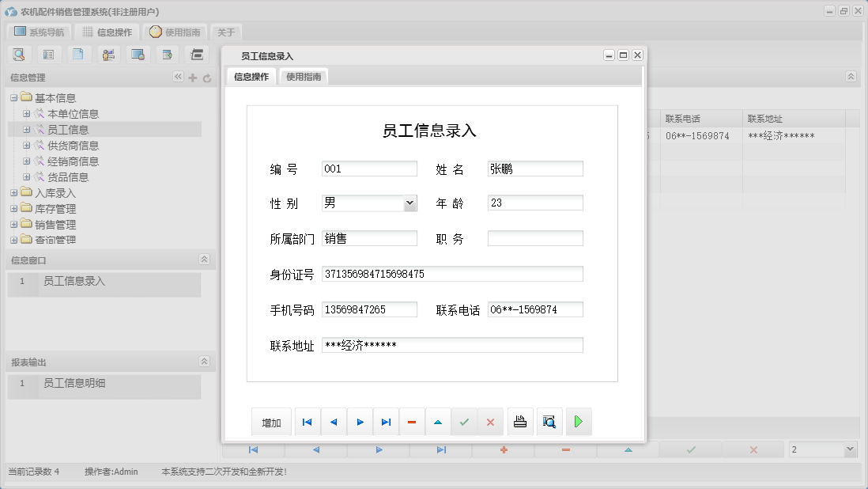This screenshot has height=489, width=868.
Task: Collapse the 信息管理 sidebar panel
Action: pyautogui.click(x=179, y=77)
